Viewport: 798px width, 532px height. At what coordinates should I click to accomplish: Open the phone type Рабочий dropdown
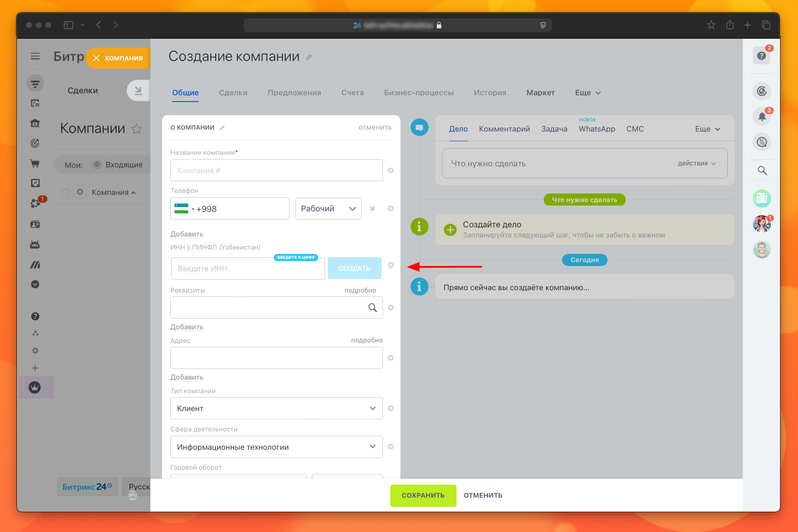328,208
